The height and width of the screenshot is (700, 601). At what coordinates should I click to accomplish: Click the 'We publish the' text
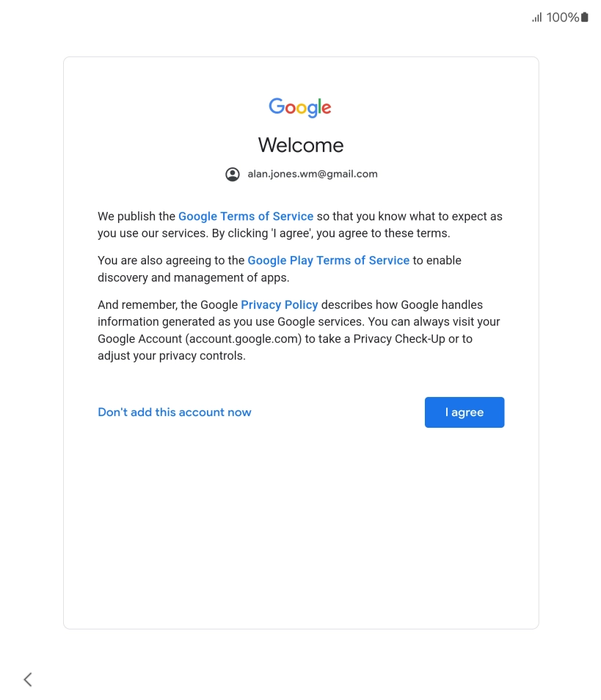(136, 216)
